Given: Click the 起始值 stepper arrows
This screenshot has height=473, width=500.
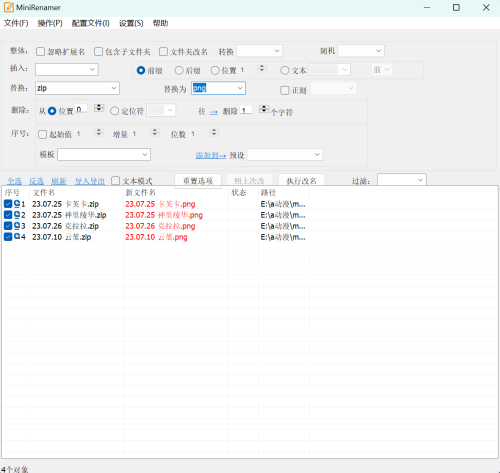Looking at the screenshot, I should [x=99, y=132].
